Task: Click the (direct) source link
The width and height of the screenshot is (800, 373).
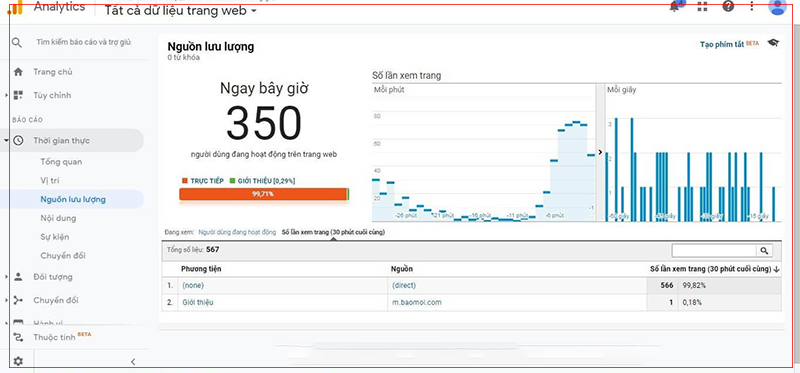Action: tap(404, 286)
